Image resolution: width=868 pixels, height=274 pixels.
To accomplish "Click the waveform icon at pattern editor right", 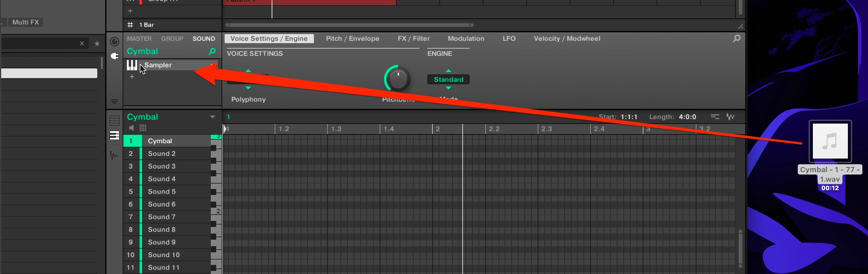I will (730, 117).
